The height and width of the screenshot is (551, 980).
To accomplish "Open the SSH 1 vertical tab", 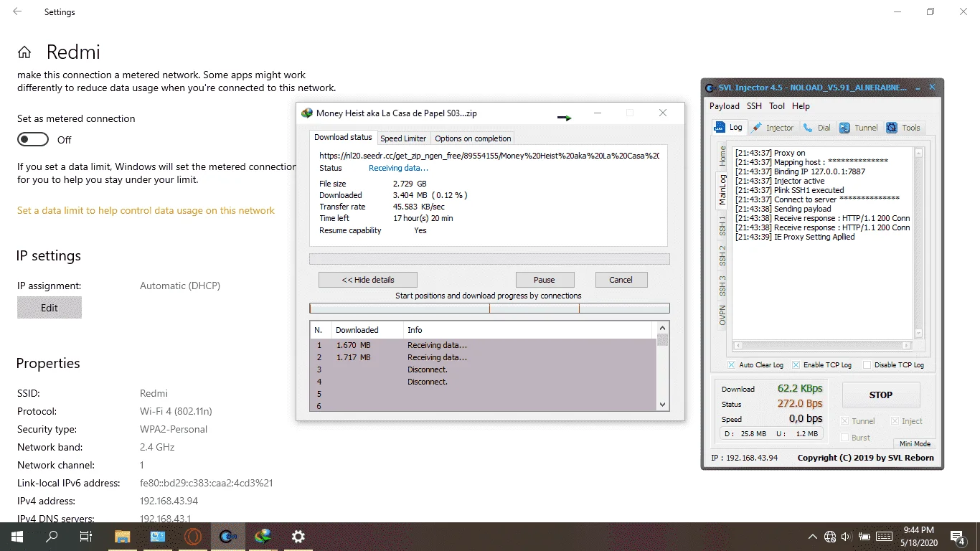I will click(722, 225).
